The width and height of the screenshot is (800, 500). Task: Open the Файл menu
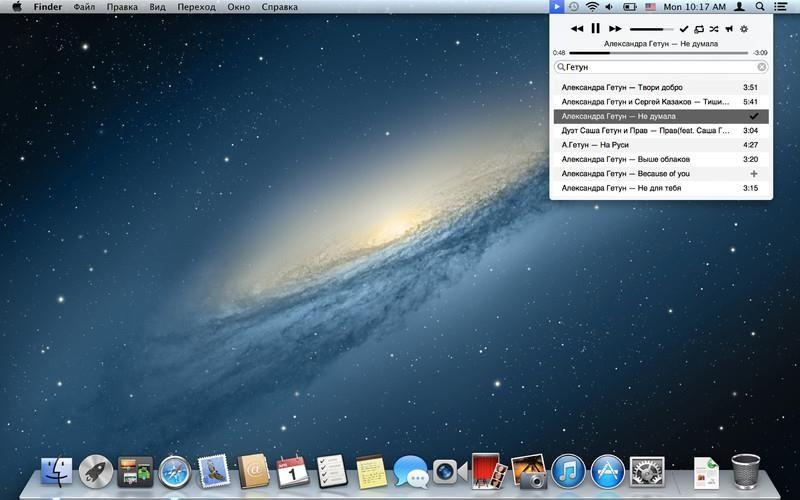(x=84, y=7)
